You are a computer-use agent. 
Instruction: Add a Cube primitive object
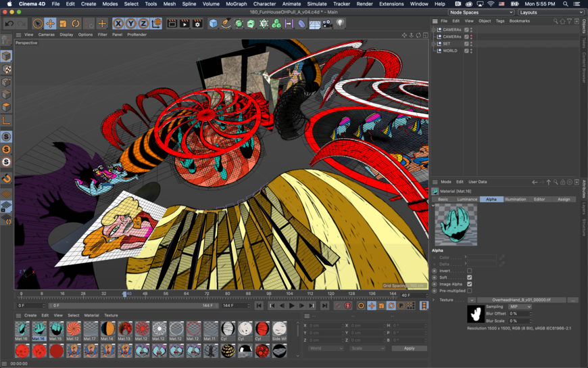point(213,24)
